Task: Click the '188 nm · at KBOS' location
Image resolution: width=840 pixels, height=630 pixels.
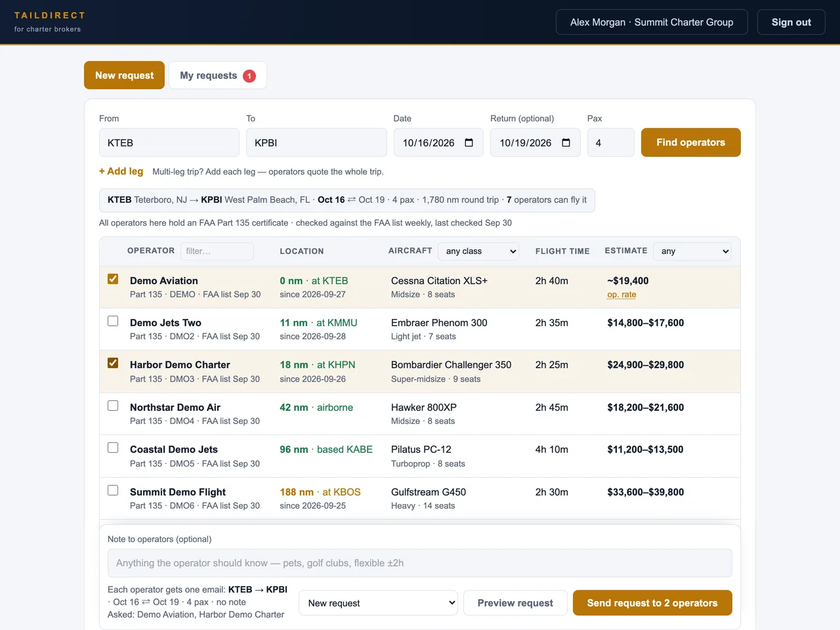Action: click(320, 492)
